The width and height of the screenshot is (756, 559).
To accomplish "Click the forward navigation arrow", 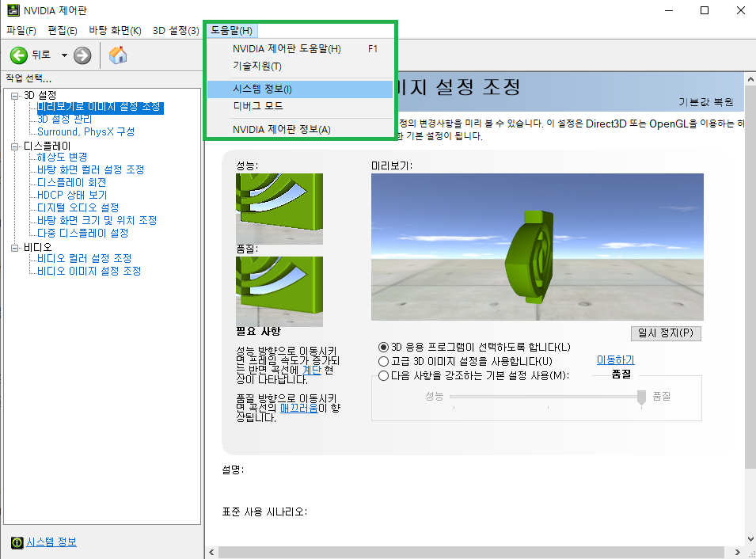I will coord(82,55).
